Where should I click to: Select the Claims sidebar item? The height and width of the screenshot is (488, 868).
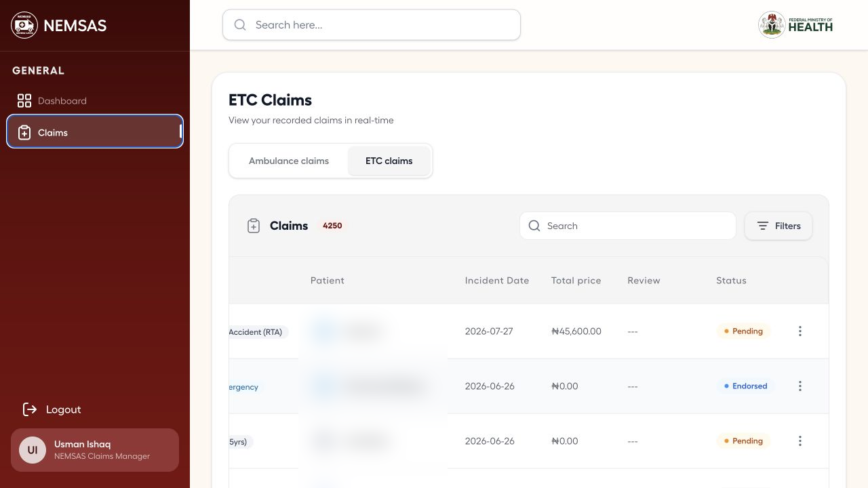(x=95, y=131)
